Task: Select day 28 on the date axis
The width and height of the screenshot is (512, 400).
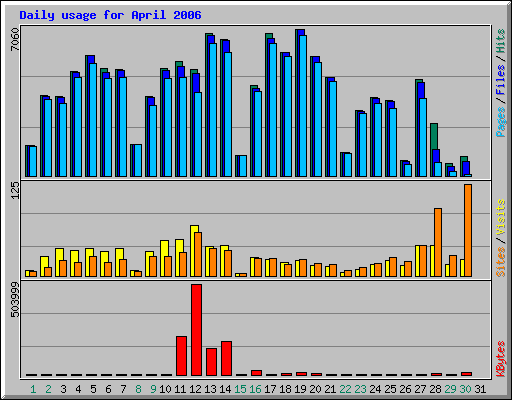Action: (x=435, y=389)
